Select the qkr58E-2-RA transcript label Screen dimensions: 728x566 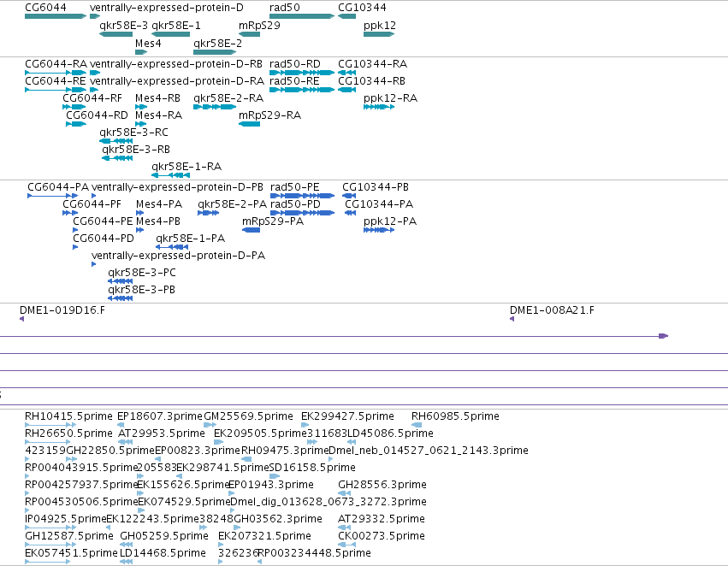tap(228, 97)
